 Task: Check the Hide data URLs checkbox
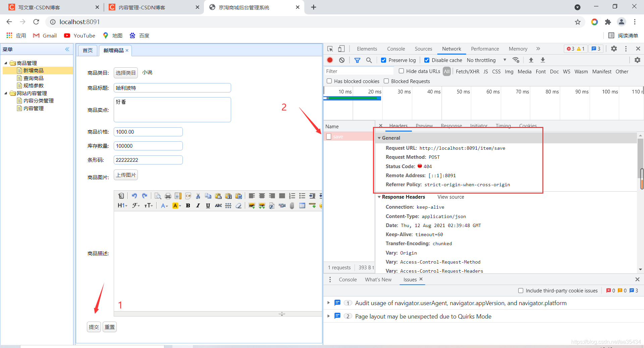pos(401,71)
